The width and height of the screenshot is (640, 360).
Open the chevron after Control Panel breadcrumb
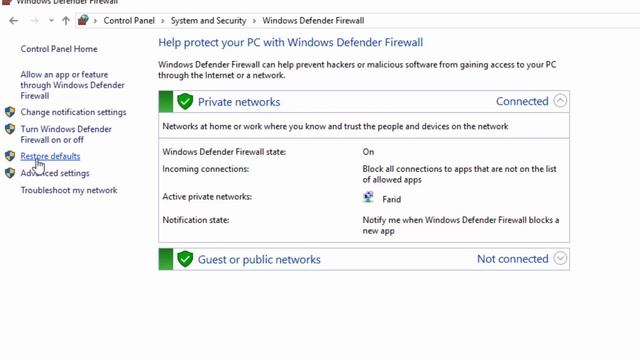coord(162,21)
